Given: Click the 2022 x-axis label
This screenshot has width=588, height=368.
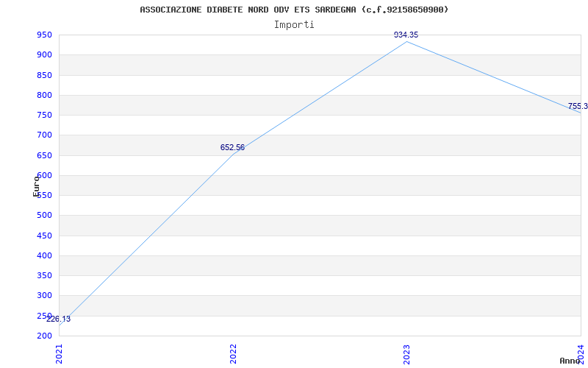Looking at the screenshot, I should tap(233, 354).
